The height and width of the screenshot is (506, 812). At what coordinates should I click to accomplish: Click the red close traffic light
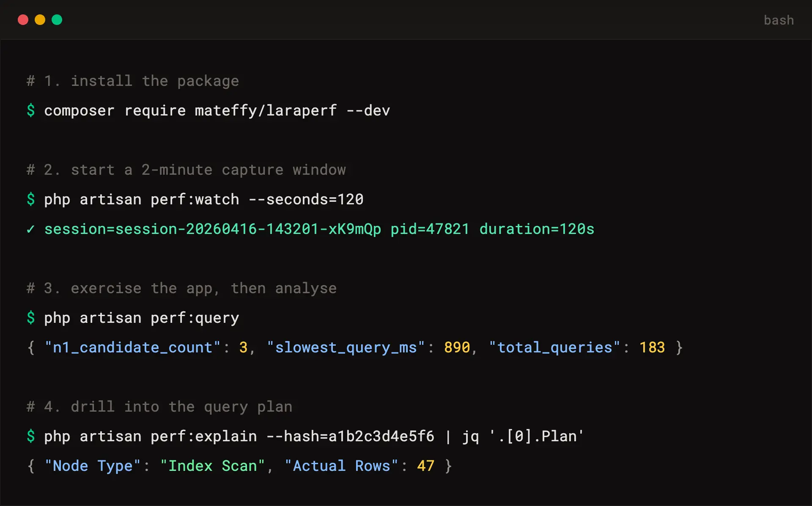(x=23, y=20)
